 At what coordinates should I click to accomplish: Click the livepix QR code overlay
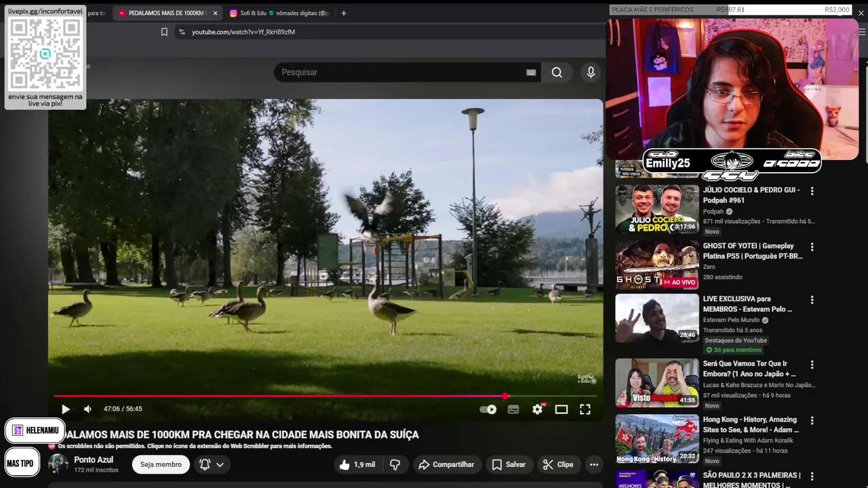point(45,54)
